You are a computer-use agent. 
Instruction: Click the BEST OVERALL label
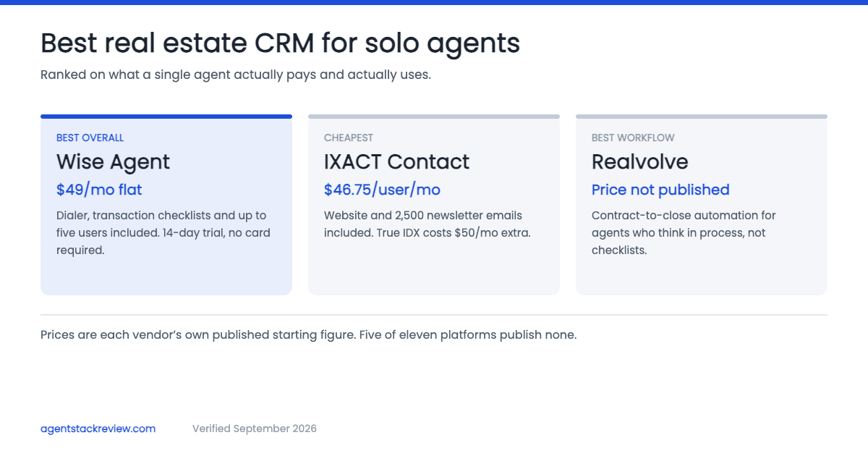point(90,138)
